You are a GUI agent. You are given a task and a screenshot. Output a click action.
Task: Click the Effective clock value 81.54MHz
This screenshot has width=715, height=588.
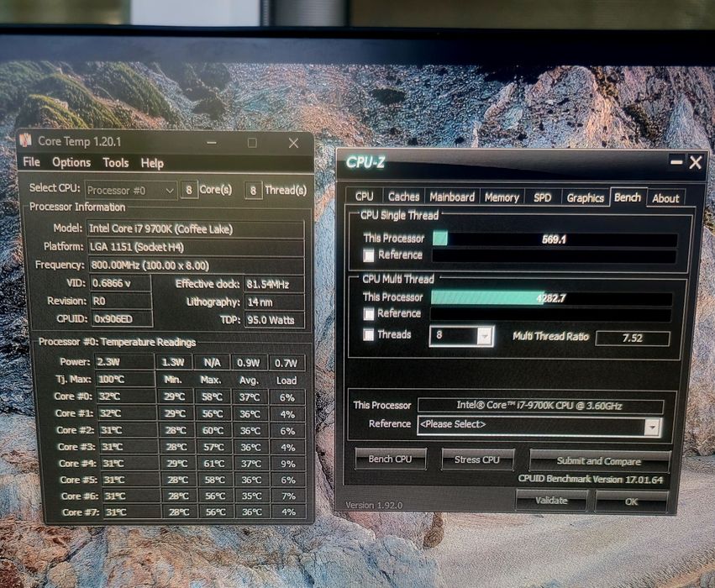[275, 284]
